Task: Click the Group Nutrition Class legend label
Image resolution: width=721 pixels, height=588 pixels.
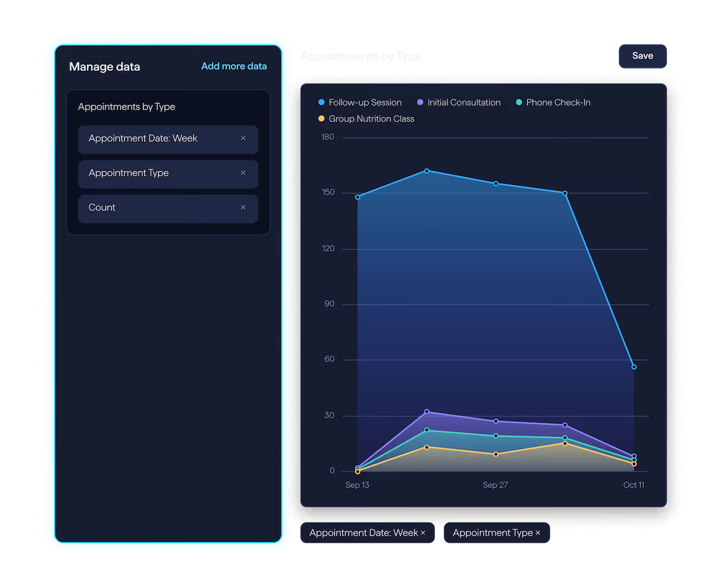Action: [371, 119]
